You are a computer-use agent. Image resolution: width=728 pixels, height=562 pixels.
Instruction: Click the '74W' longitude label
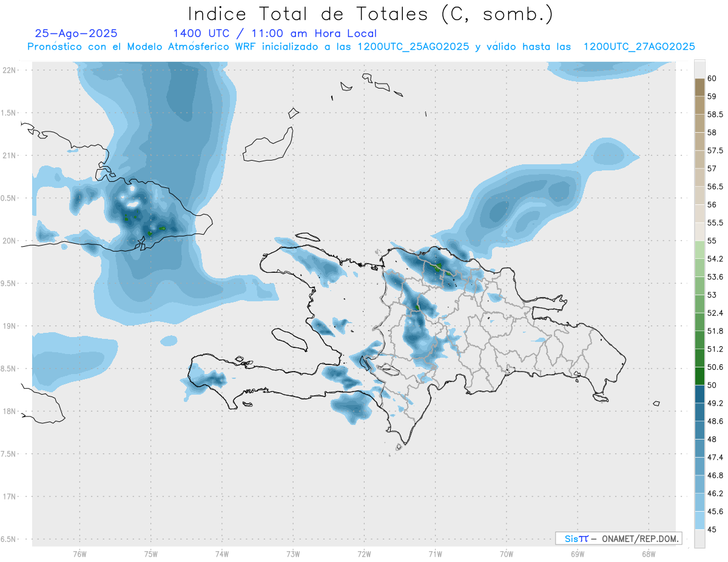tap(221, 554)
